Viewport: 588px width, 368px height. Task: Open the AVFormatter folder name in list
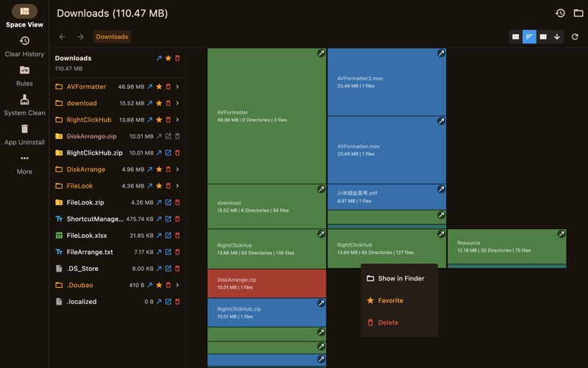(x=86, y=87)
